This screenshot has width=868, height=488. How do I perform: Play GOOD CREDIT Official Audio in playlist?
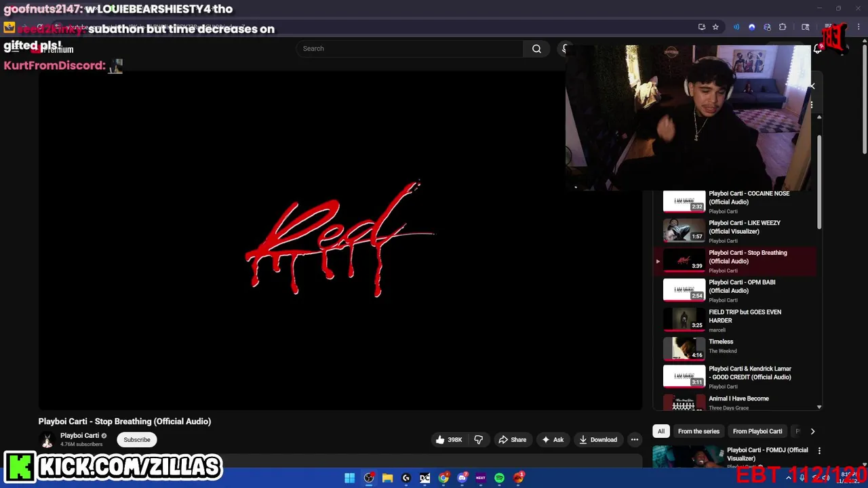[736, 377]
